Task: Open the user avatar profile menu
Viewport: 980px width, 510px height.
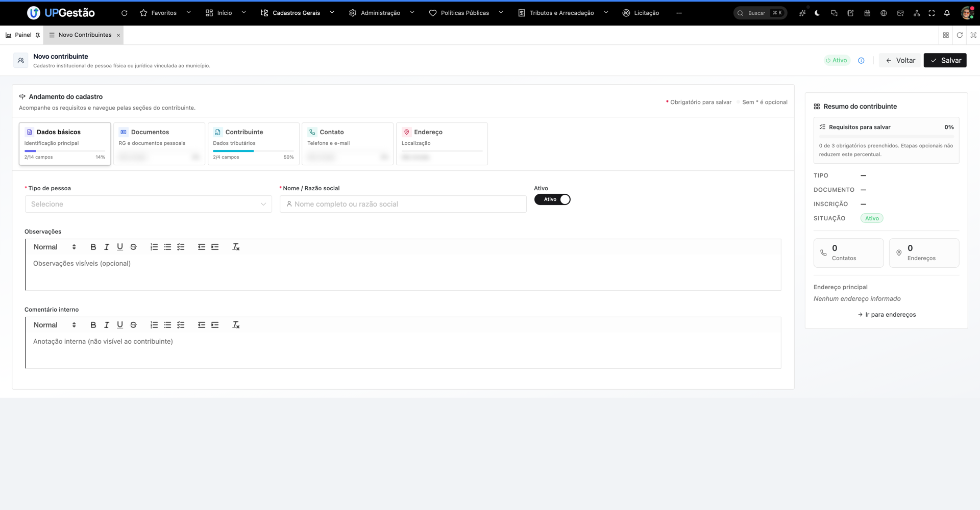Action: [967, 13]
